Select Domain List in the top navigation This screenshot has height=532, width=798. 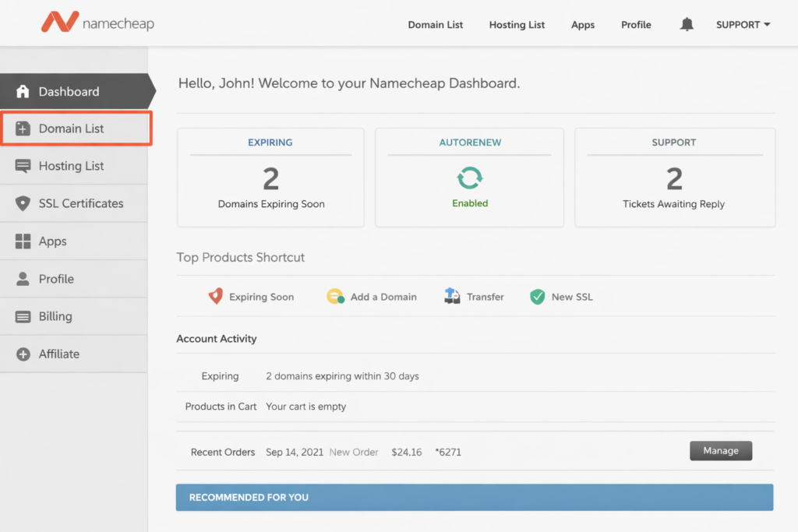click(435, 24)
